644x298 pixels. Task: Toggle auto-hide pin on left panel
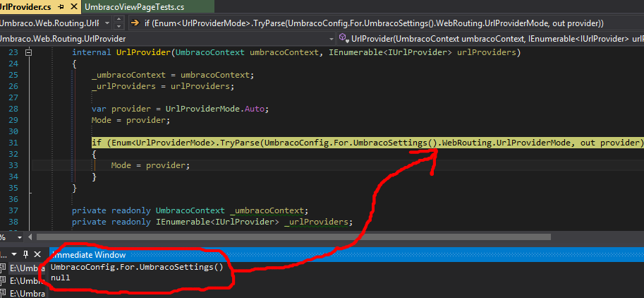point(25,254)
